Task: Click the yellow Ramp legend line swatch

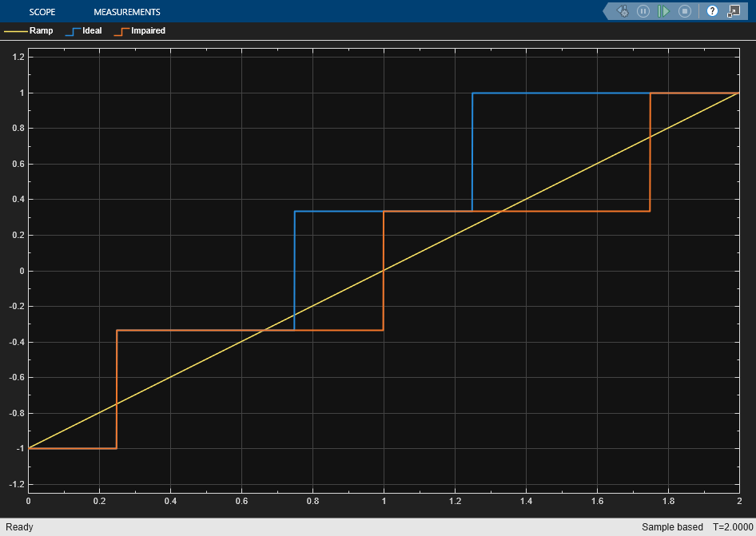Action: pos(16,31)
